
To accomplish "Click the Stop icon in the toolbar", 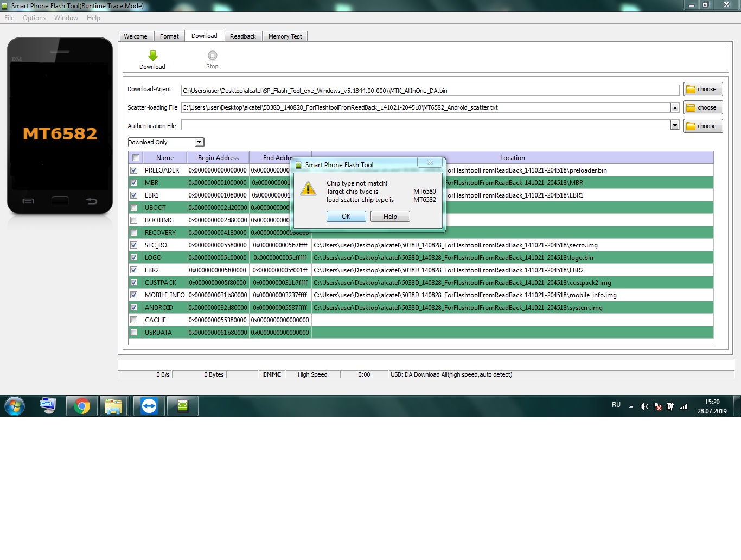I will 212,56.
